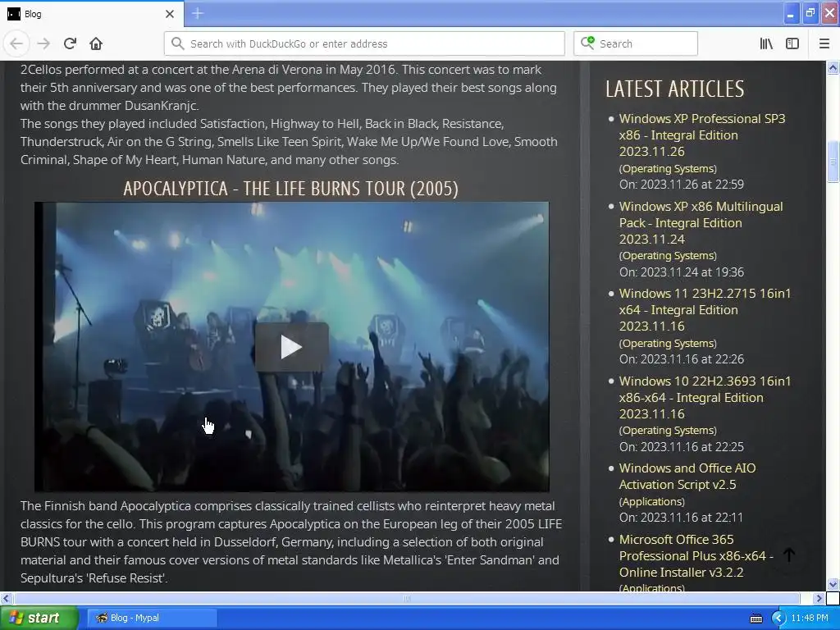The width and height of the screenshot is (840, 630).
Task: Click the horizontal scrollbar thumb
Action: tap(407, 598)
